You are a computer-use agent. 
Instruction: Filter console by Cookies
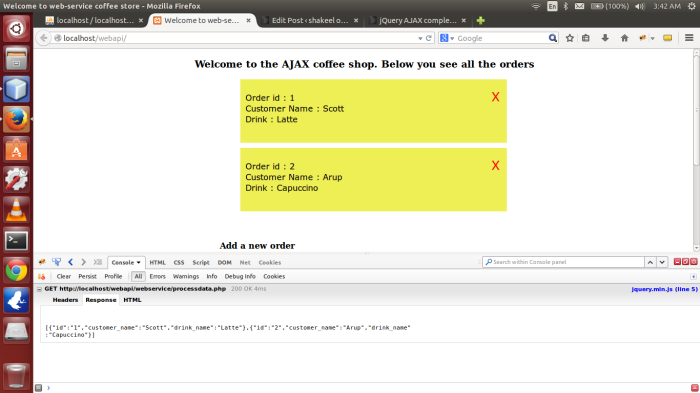click(274, 276)
